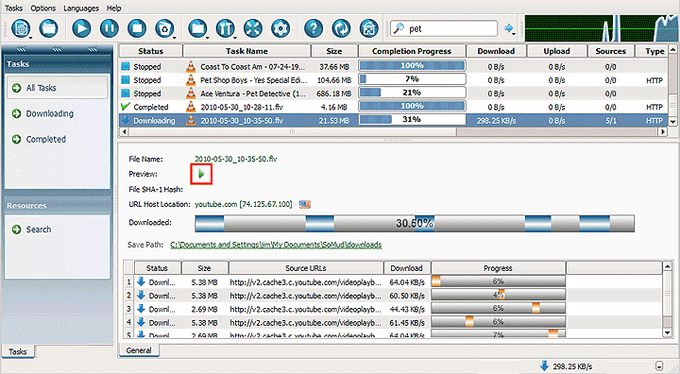Click the download folder toolbar icon
Image resolution: width=680 pixels, height=374 pixels.
pyautogui.click(x=197, y=29)
